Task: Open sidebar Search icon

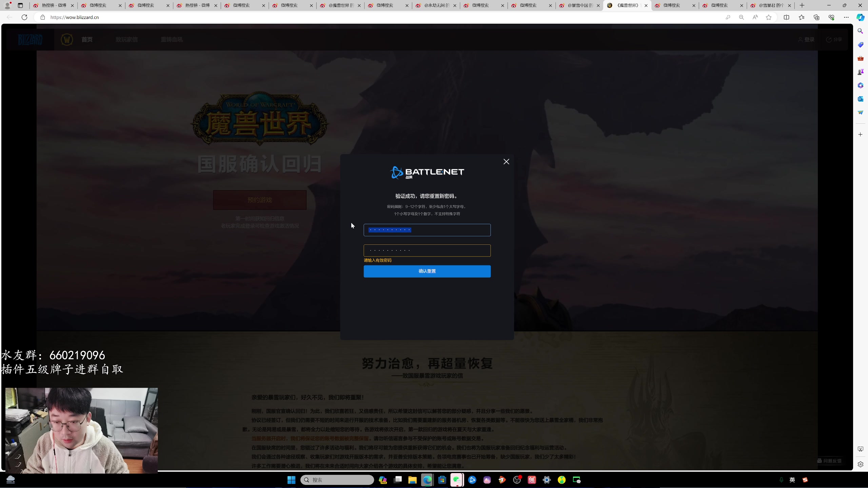Action: coord(861,31)
